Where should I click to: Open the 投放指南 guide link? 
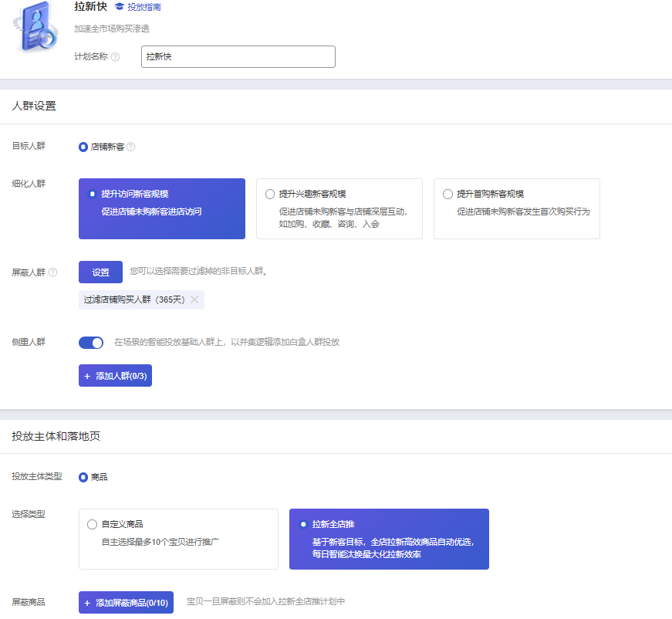click(144, 7)
